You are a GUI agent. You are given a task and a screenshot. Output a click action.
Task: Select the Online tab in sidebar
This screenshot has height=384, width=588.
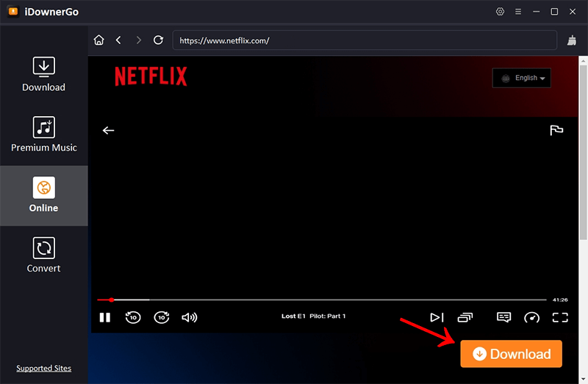click(x=43, y=195)
